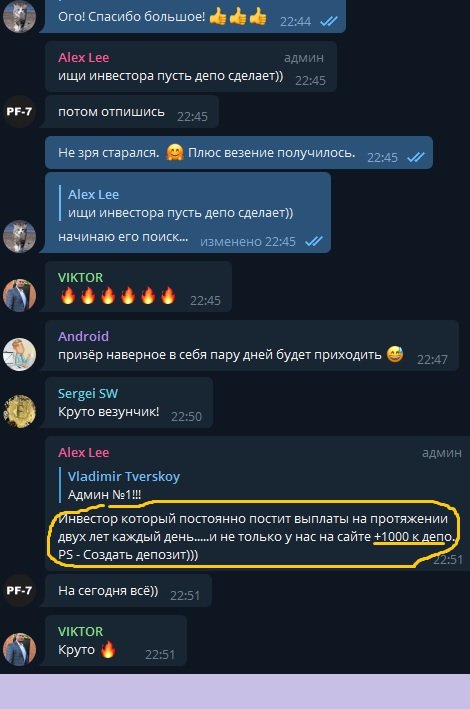
Task: Click the cat avatar at the top
Action: point(19,16)
